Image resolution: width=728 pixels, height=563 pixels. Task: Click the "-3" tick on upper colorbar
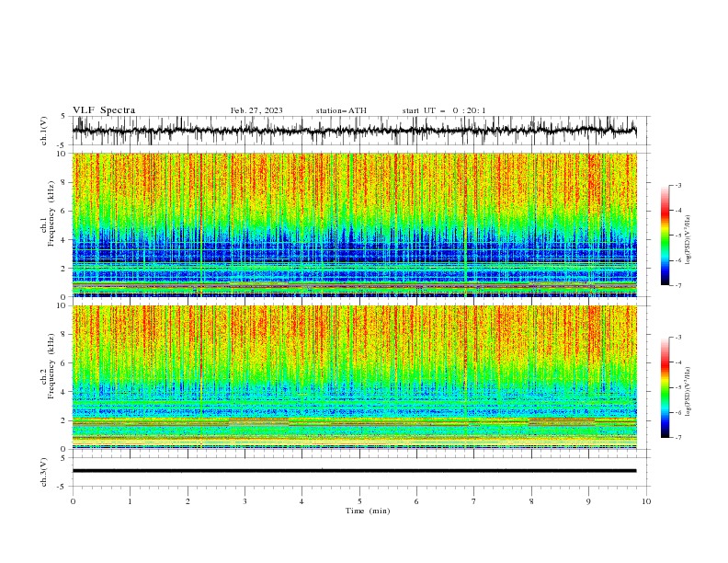(x=677, y=185)
